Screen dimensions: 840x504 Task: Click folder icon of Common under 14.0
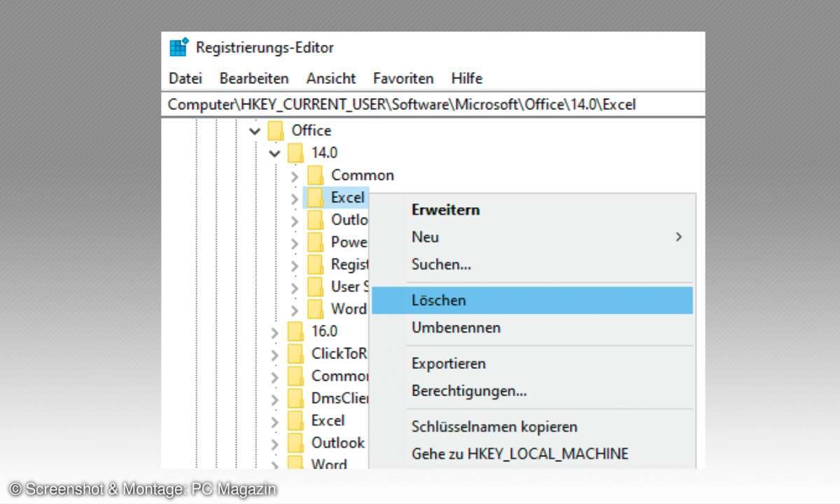point(315,175)
